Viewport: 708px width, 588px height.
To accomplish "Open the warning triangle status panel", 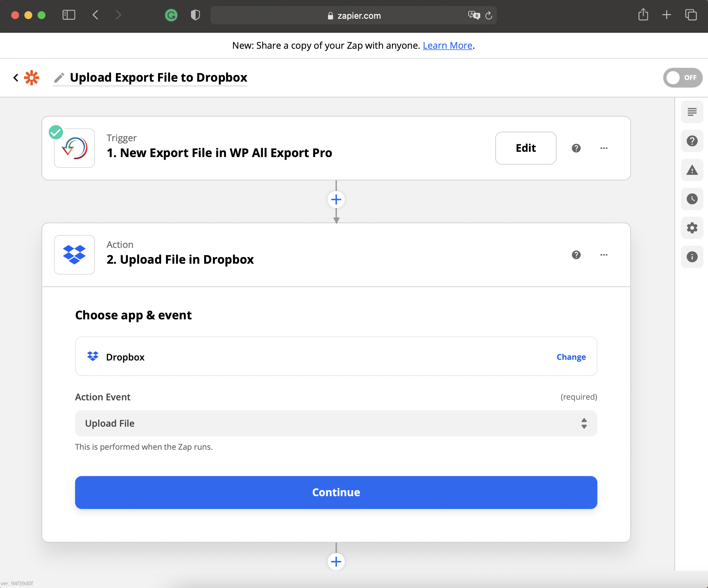I will tap(692, 170).
